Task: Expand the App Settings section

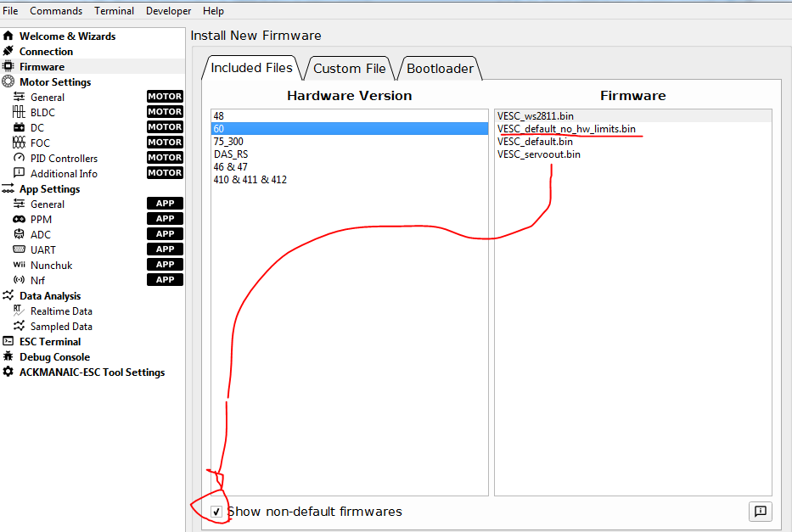Action: (x=49, y=189)
